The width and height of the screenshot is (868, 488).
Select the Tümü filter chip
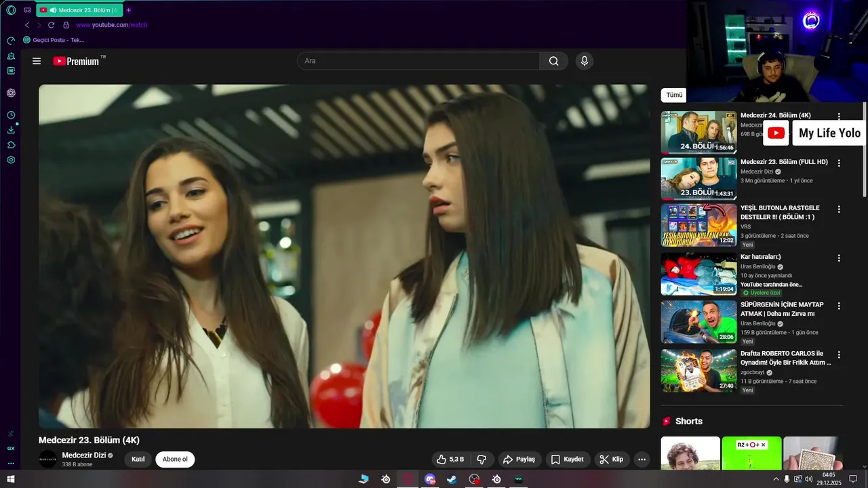coord(674,95)
